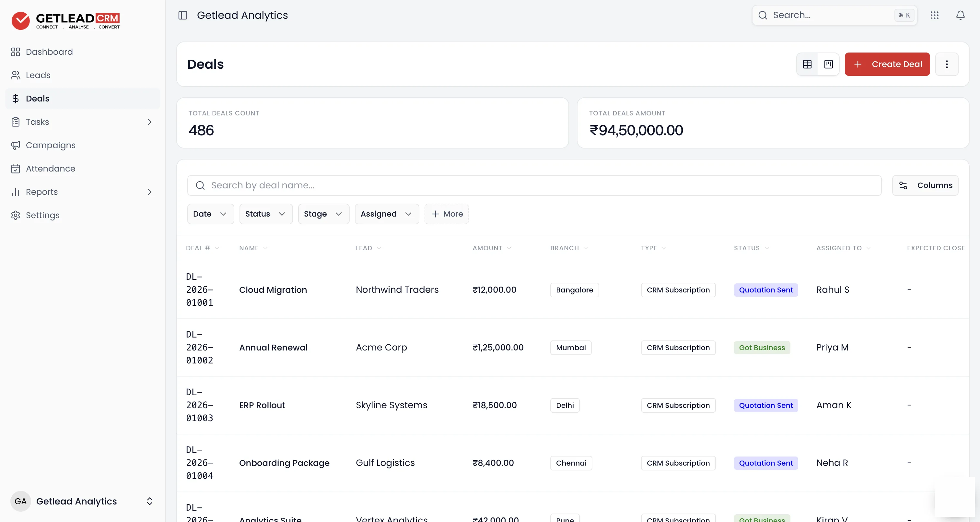Image resolution: width=980 pixels, height=522 pixels.
Task: Open the Assigned filter dropdown
Action: click(x=387, y=214)
